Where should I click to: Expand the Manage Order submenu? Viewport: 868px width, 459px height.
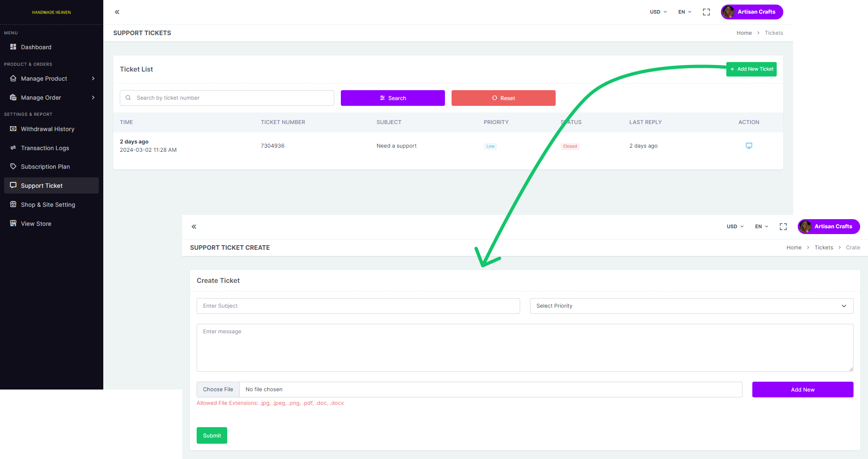93,98
